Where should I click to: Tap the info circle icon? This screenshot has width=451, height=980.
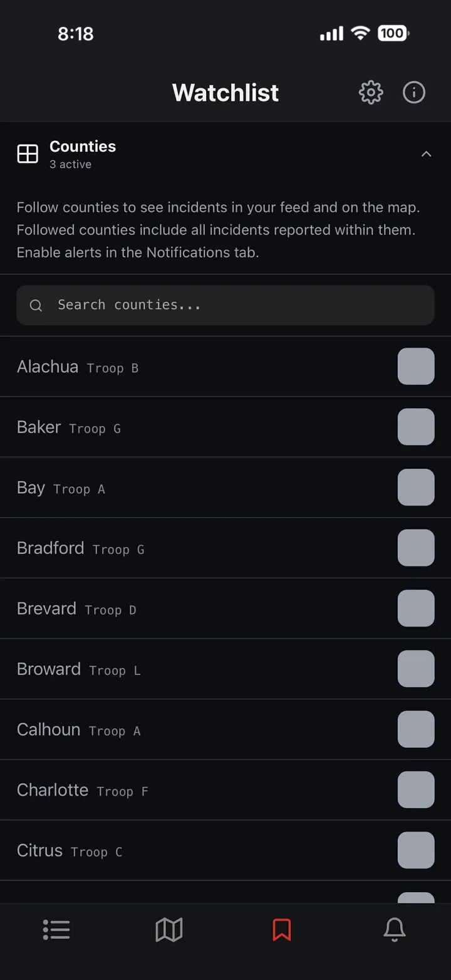(414, 93)
